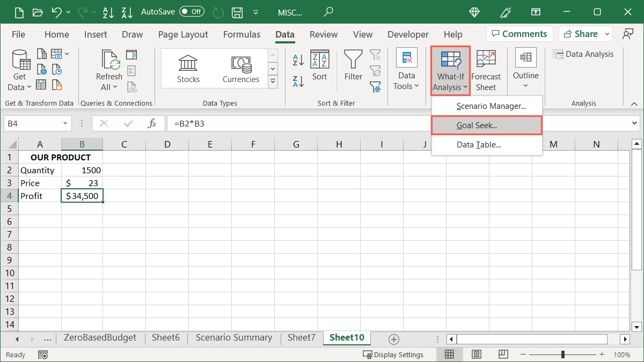This screenshot has height=362, width=644.
Task: Open the Stocks data type
Action: pos(188,68)
